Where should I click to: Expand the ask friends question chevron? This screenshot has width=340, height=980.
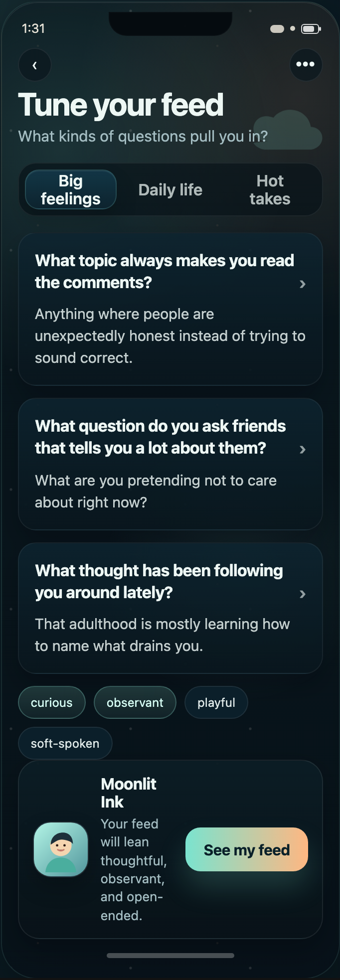[302, 450]
